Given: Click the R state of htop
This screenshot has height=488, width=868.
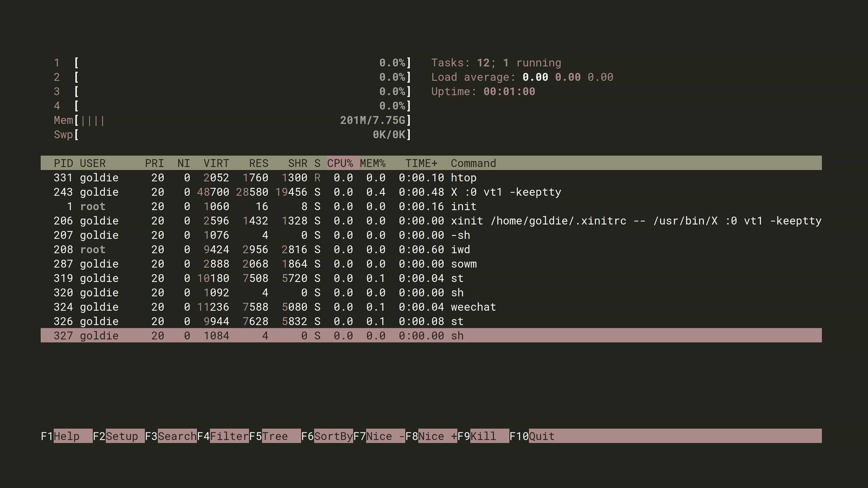Looking at the screenshot, I should point(317,178).
